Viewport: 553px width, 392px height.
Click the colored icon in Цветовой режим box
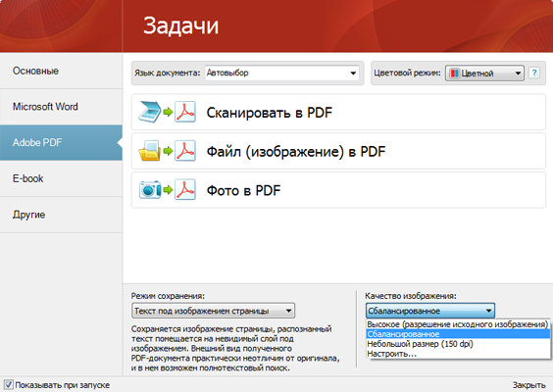[455, 73]
